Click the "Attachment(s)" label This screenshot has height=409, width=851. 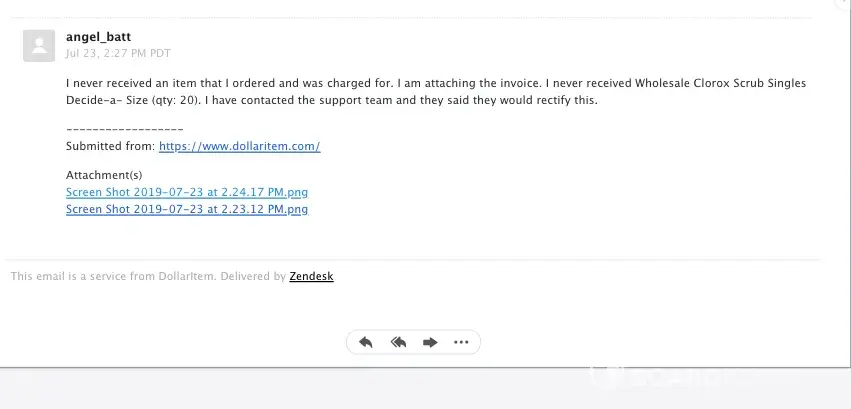point(104,175)
